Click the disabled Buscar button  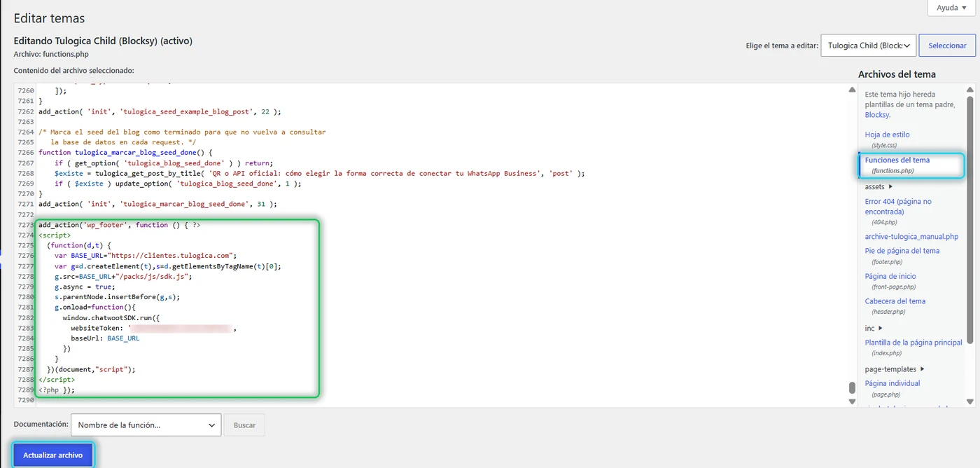tap(245, 425)
